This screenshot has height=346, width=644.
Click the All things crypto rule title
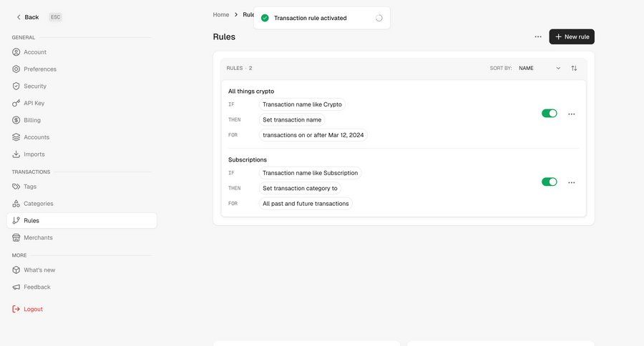coord(251,92)
